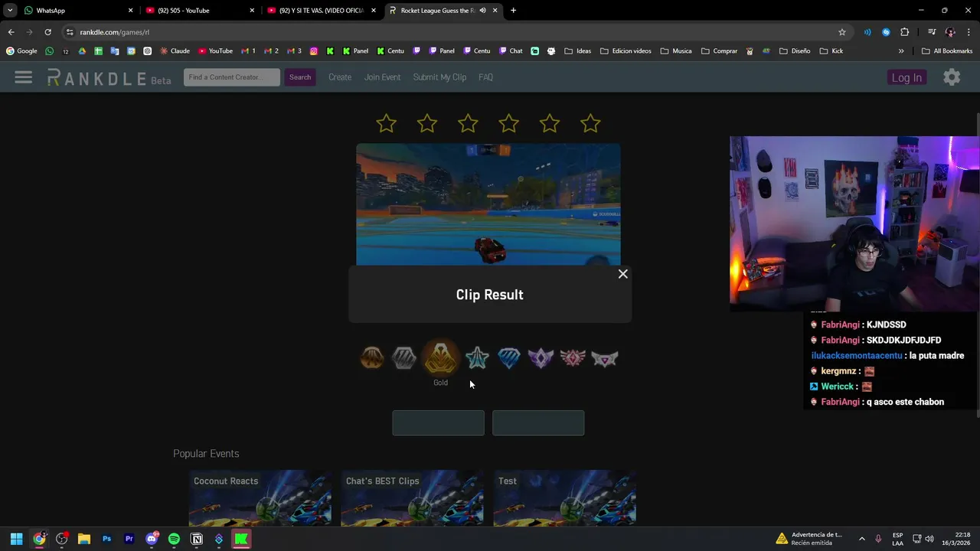Screen dimensions: 980x551
Task: Open the All Bookmarks folder
Action: (x=947, y=51)
